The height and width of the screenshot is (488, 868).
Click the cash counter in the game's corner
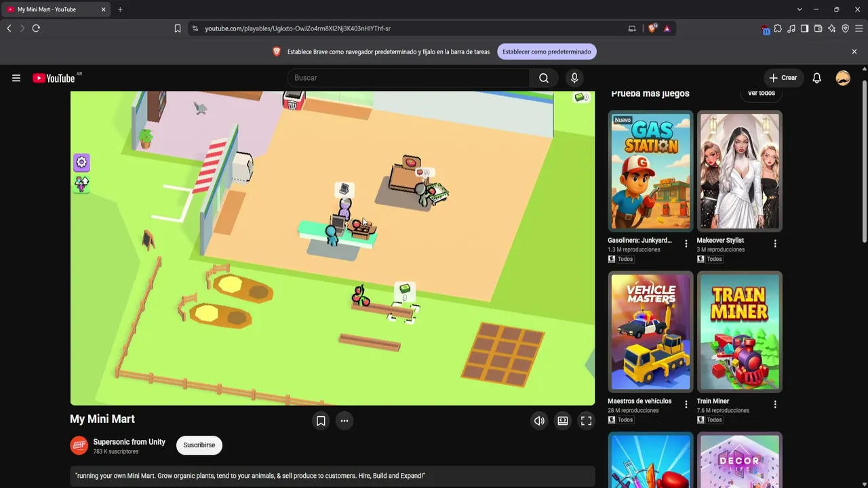click(581, 98)
